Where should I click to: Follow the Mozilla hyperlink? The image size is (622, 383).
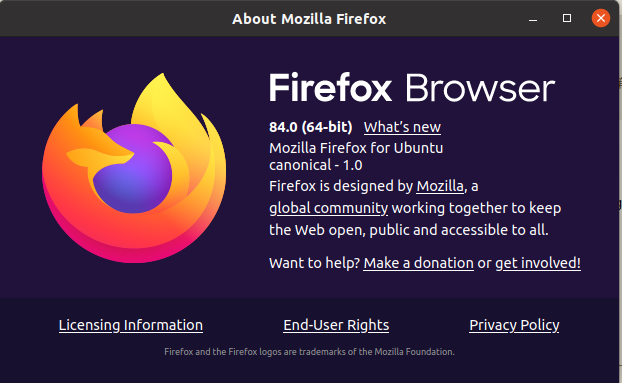coord(440,186)
